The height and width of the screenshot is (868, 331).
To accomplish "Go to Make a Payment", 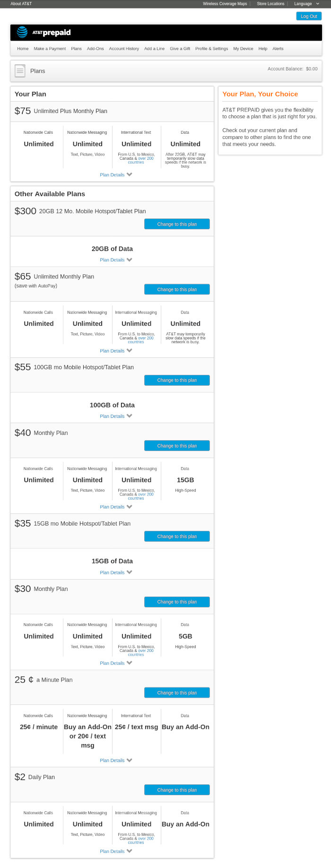I will click(49, 49).
